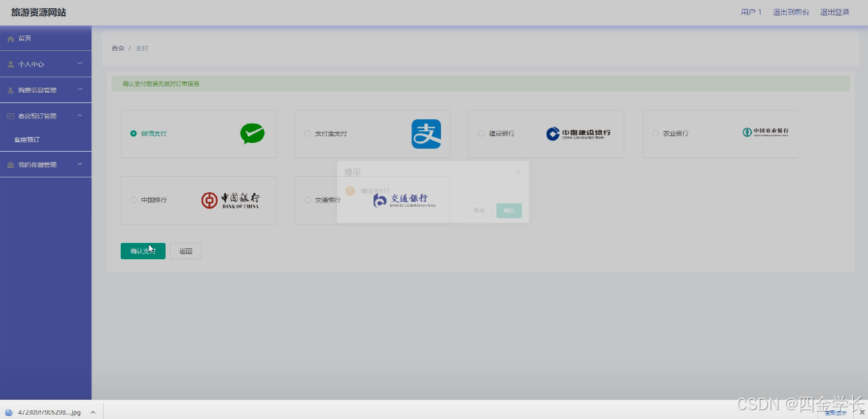Click the 旅游资源网站 site title
The width and height of the screenshot is (868, 419).
39,13
